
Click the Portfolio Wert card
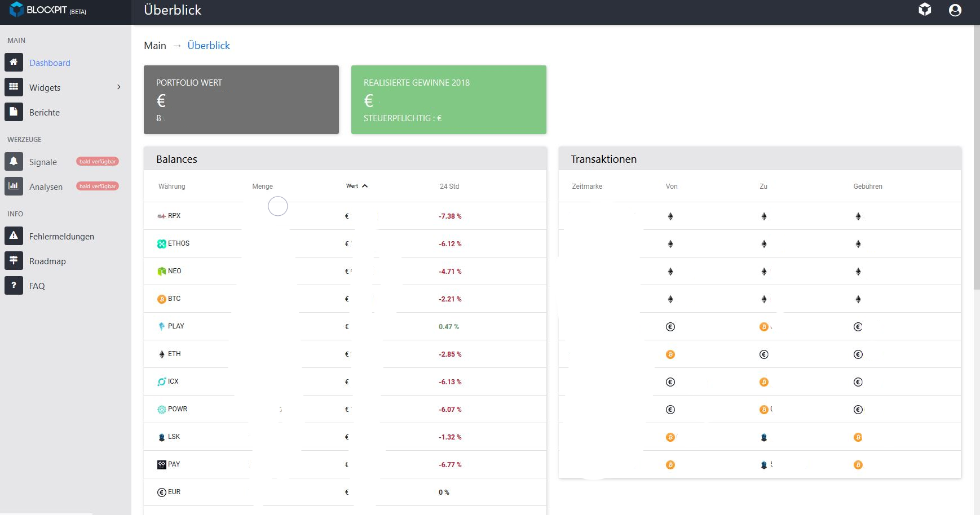pos(241,100)
